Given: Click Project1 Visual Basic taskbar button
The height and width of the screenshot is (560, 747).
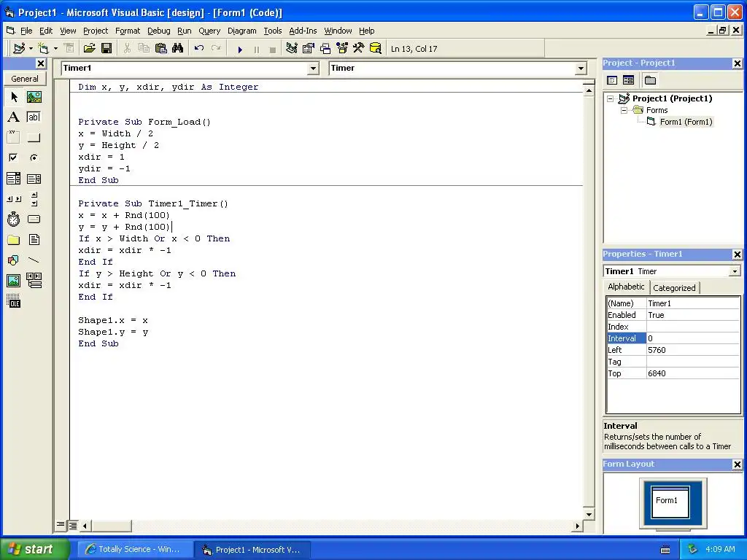Looking at the screenshot, I should [x=253, y=550].
